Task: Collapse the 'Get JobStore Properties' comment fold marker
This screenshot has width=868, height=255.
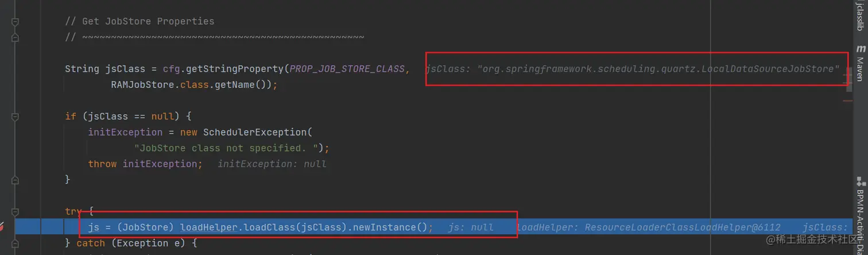Action: point(15,21)
